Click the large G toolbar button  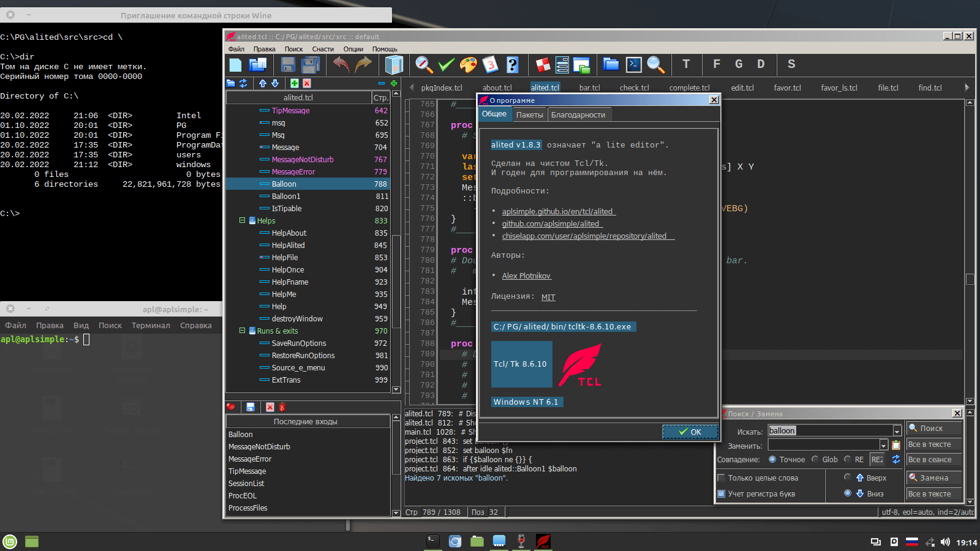click(739, 64)
